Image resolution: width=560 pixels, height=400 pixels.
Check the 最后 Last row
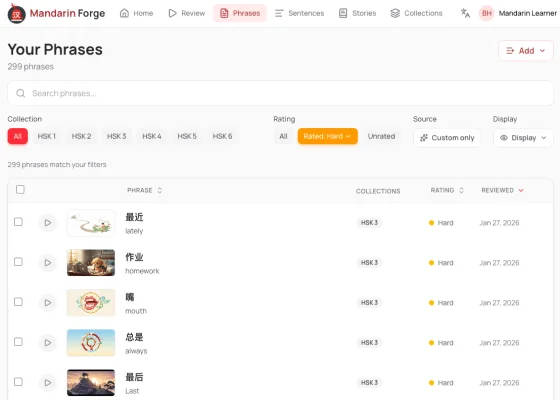(x=18, y=382)
